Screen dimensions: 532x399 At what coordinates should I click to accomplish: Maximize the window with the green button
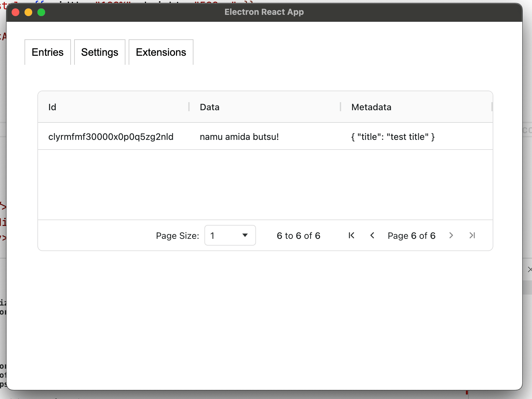pyautogui.click(x=41, y=12)
